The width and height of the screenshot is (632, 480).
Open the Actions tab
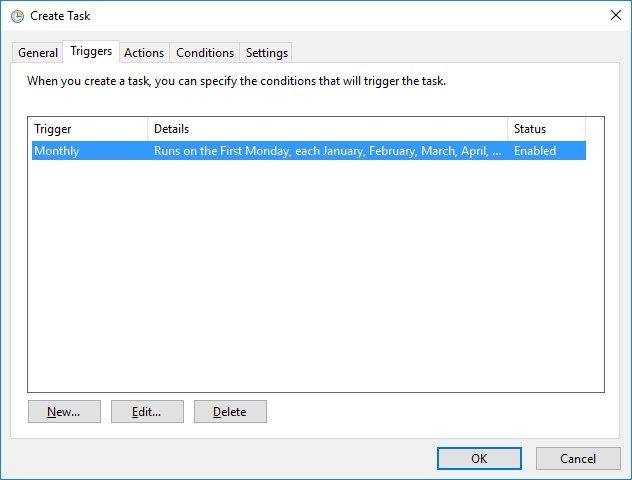click(144, 53)
